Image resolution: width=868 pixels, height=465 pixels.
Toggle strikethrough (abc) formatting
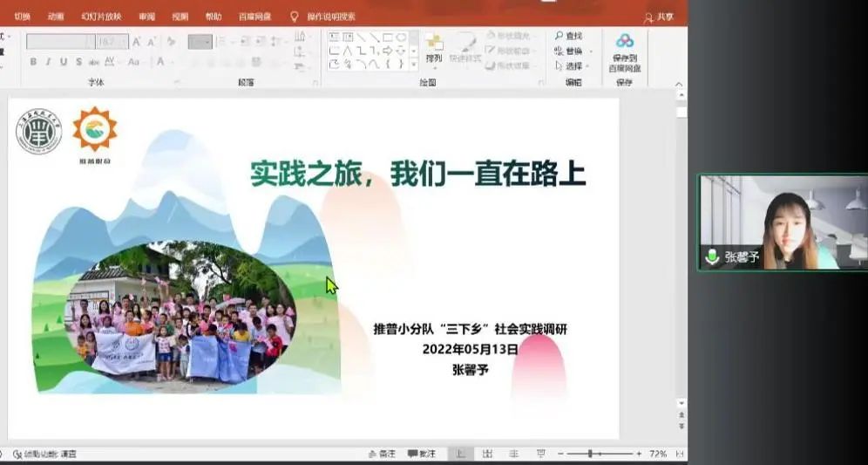pyautogui.click(x=93, y=62)
